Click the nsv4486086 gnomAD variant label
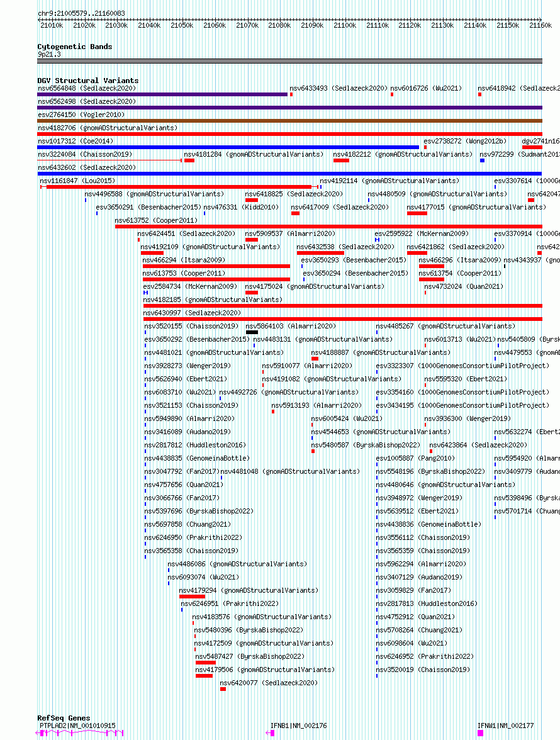This screenshot has height=740, width=560. (x=237, y=564)
